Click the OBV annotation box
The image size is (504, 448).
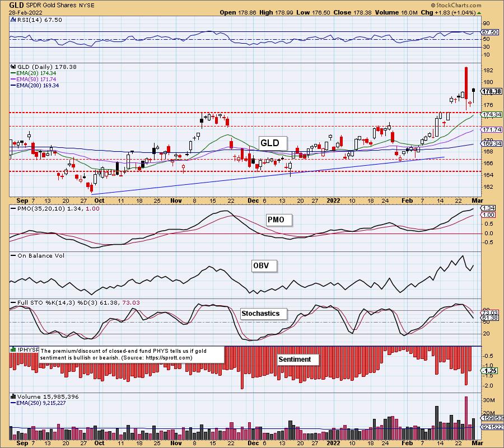264,266
